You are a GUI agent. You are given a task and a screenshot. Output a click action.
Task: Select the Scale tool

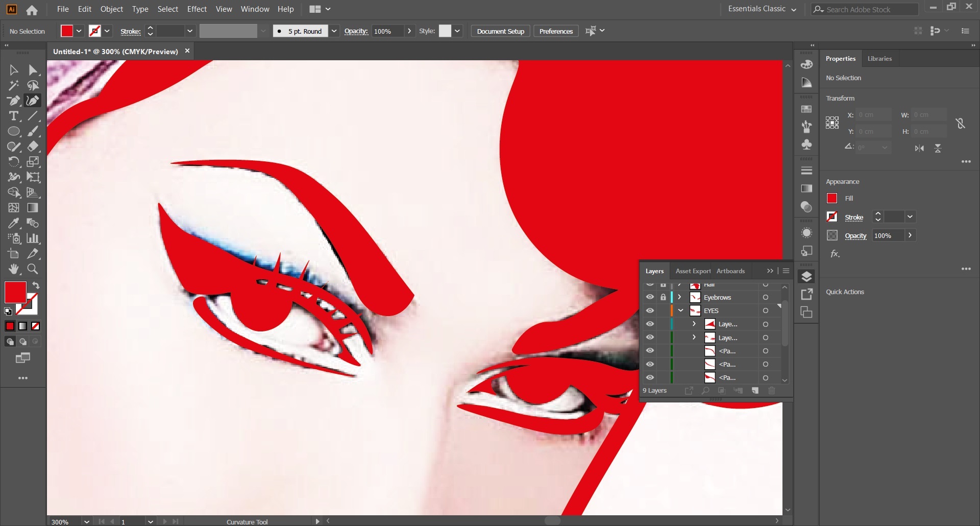pos(33,162)
